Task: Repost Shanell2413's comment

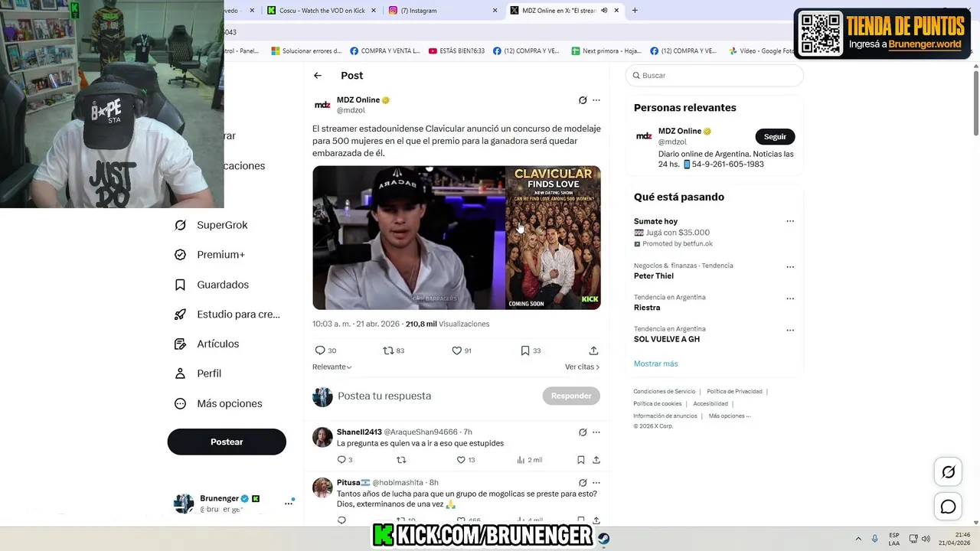Action: point(401,460)
